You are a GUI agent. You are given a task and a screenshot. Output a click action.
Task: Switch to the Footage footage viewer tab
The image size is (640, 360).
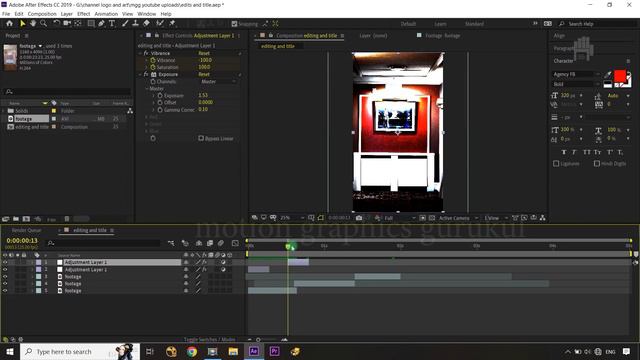pyautogui.click(x=442, y=36)
